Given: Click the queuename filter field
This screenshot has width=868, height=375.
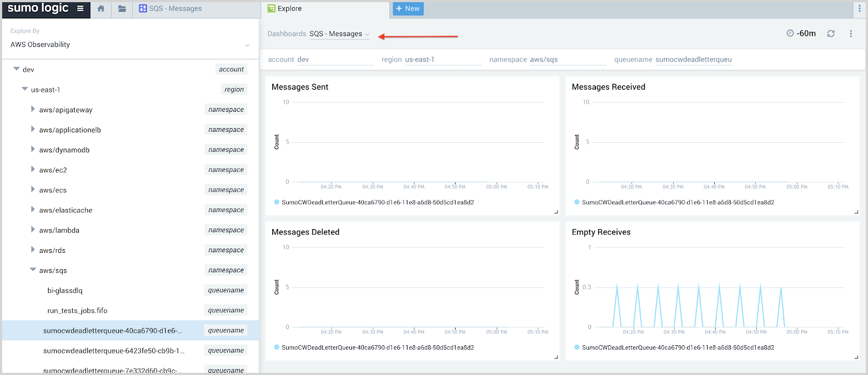Looking at the screenshot, I should [x=693, y=60].
